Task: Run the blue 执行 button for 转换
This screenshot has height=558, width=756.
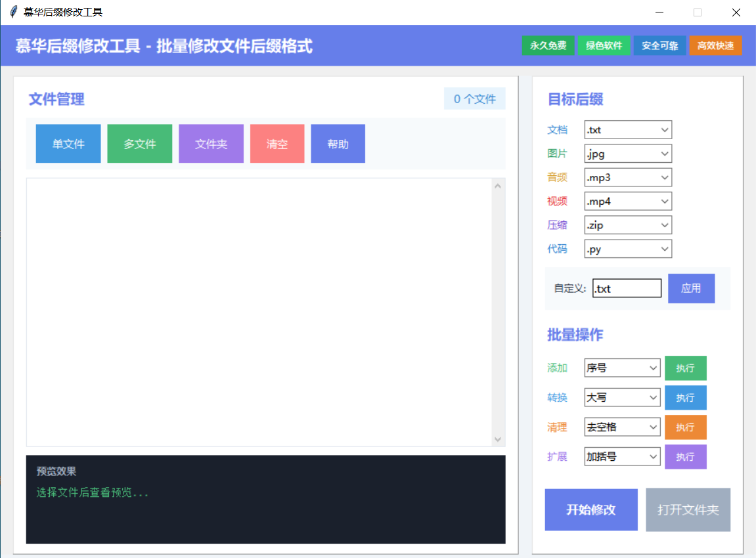Action: coord(685,398)
